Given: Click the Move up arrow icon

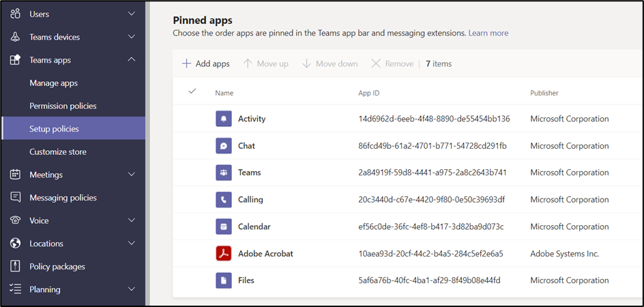Looking at the screenshot, I should pos(248,63).
